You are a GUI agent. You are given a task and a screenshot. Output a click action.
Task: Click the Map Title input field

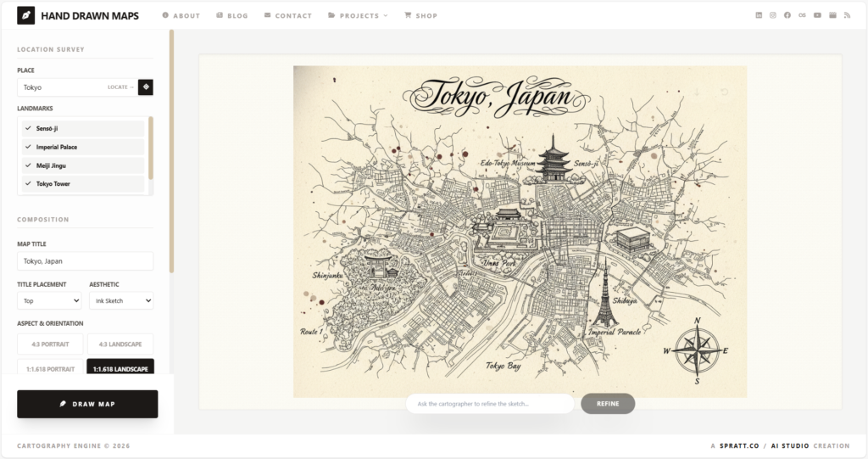[86, 261]
